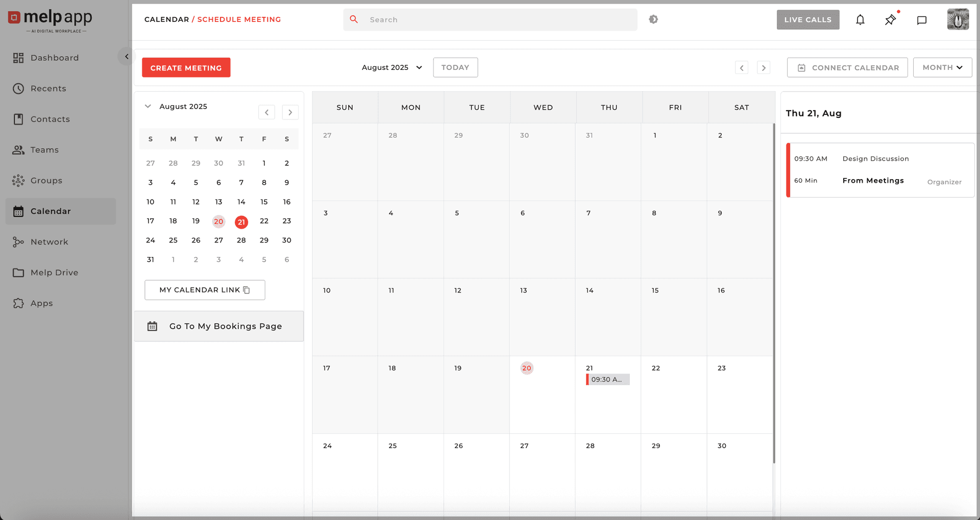Open the Recents section

coord(48,88)
